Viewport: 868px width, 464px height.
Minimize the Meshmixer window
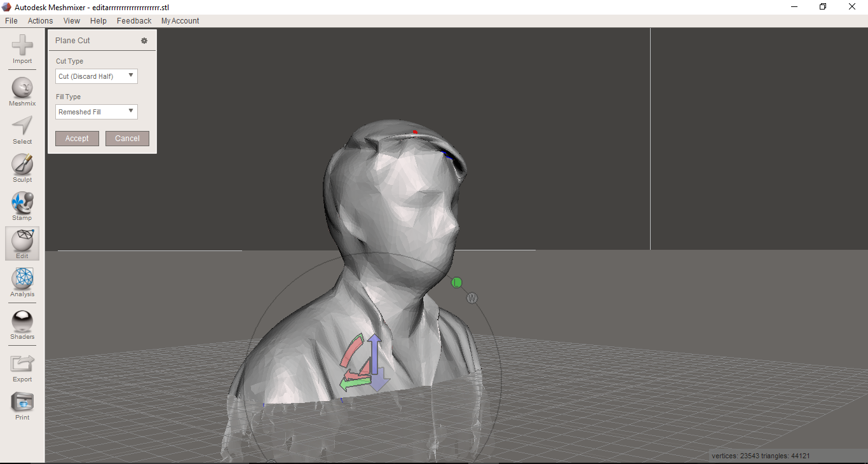point(794,7)
